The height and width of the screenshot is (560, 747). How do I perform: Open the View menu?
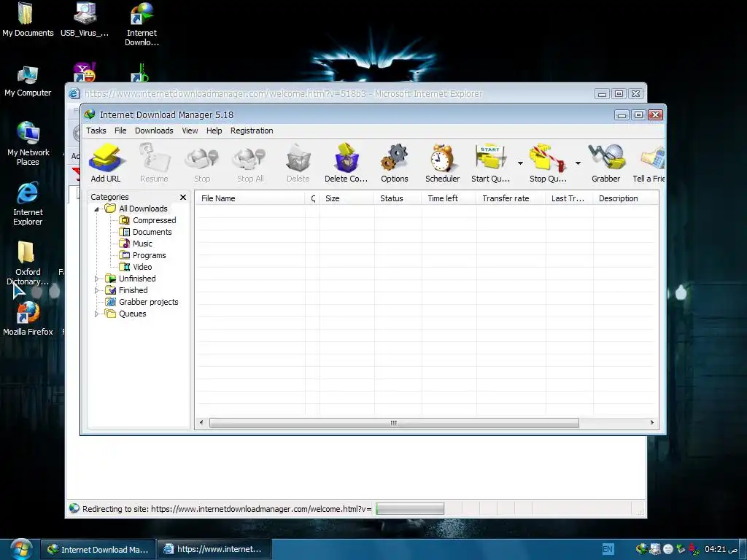(x=190, y=131)
